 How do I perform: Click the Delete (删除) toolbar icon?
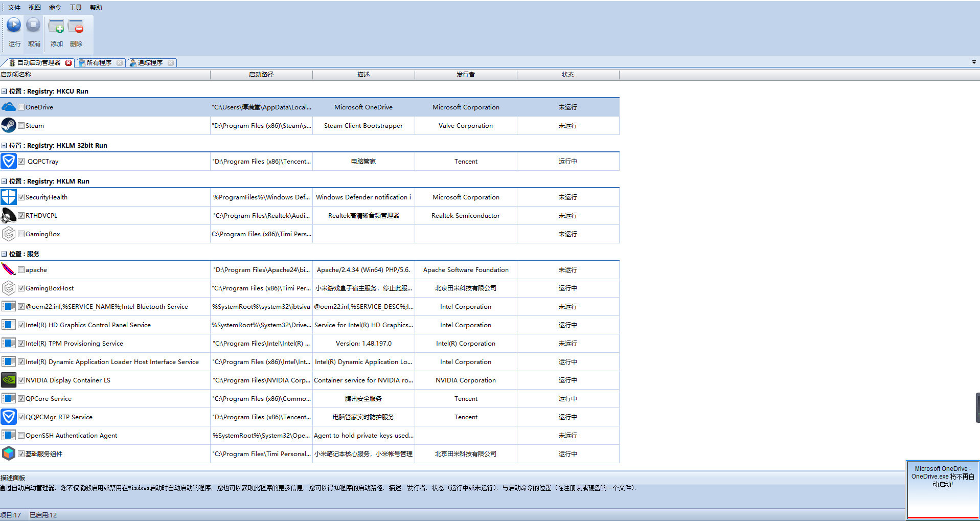coord(76,26)
